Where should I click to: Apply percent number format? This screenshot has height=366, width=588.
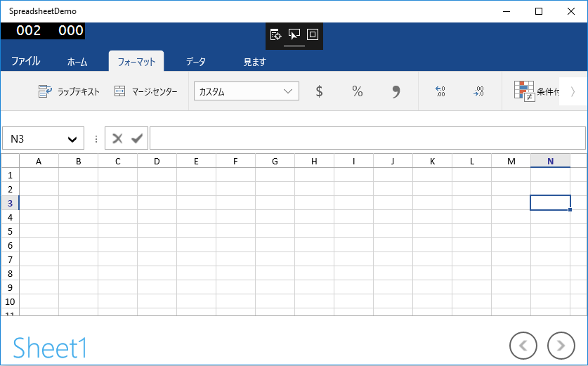point(358,91)
